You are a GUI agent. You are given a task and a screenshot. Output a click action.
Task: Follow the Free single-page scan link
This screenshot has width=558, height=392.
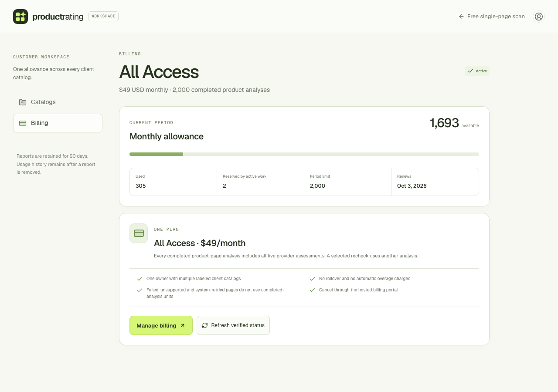(492, 17)
